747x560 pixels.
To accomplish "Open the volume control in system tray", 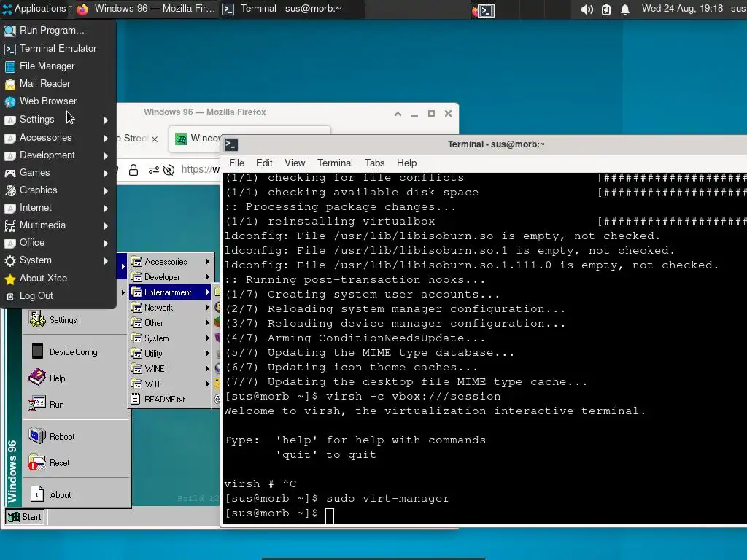I will click(x=587, y=9).
